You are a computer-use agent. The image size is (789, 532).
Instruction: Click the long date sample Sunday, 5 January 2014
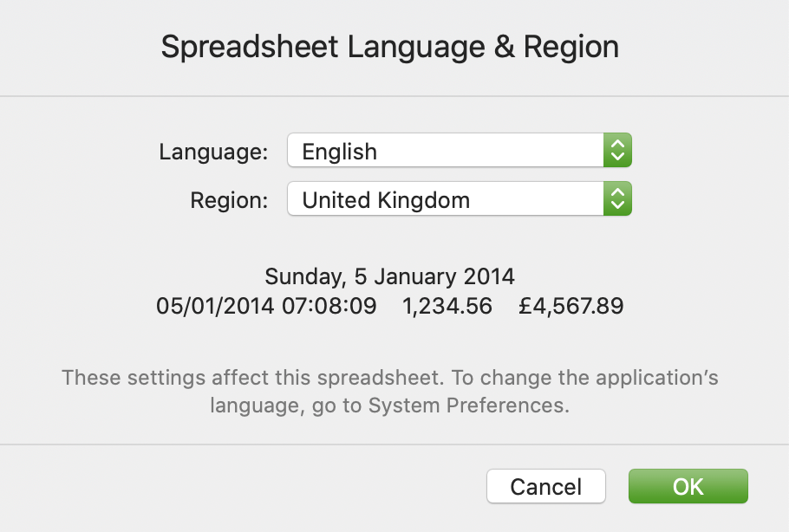coord(389,277)
